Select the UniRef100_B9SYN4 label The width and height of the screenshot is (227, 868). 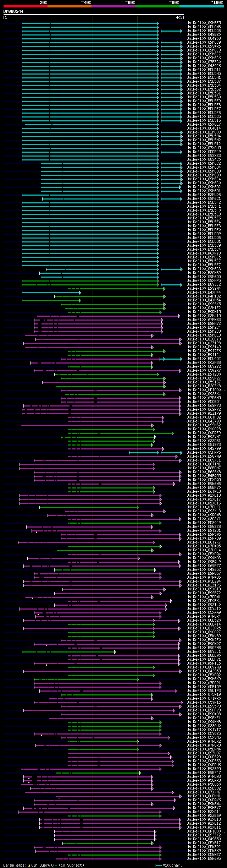pos(204,288)
